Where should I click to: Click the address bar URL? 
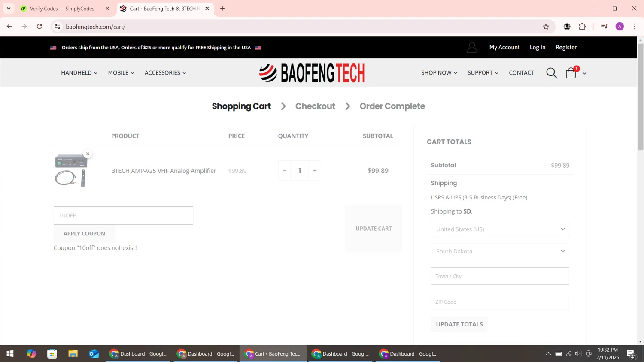(x=96, y=27)
